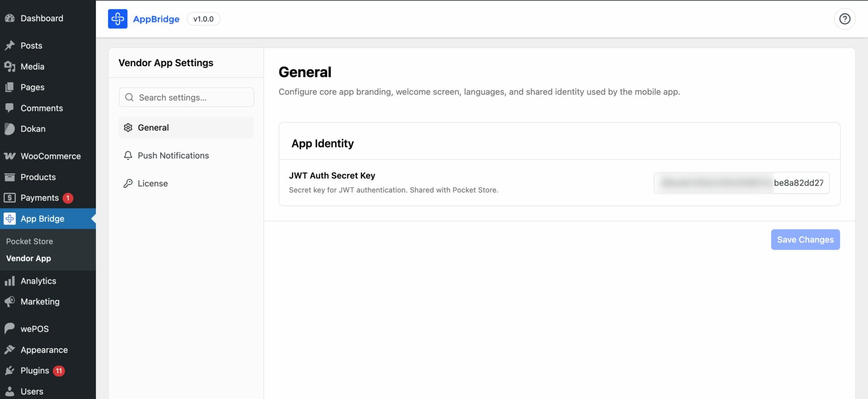The height and width of the screenshot is (399, 868).
Task: Click the wePOS icon
Action: click(x=10, y=329)
